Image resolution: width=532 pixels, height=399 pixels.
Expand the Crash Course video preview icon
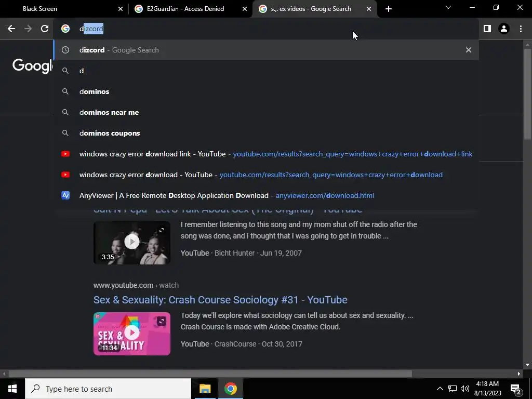(162, 321)
